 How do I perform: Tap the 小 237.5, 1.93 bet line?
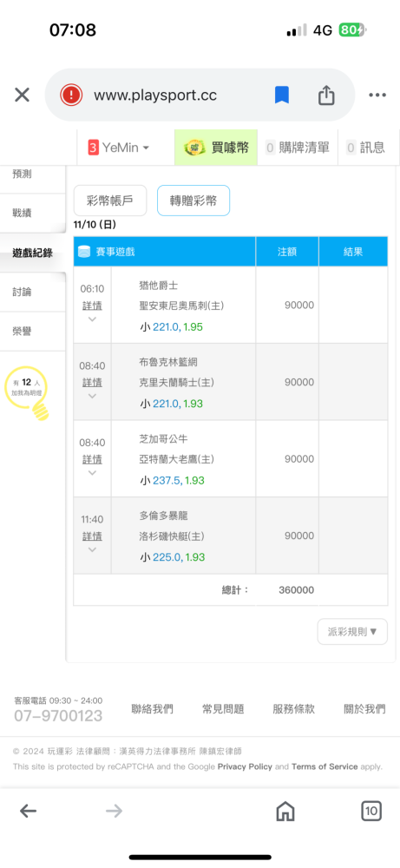[x=172, y=481]
